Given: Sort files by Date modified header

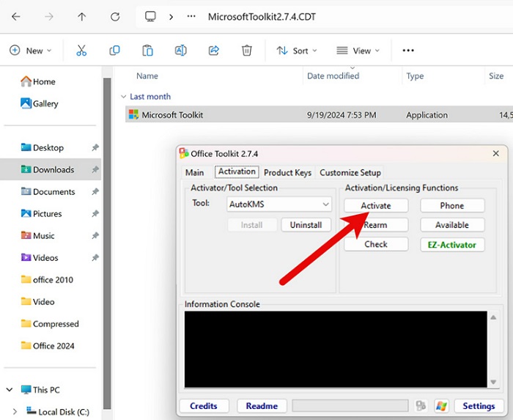Looking at the screenshot, I should (x=333, y=76).
